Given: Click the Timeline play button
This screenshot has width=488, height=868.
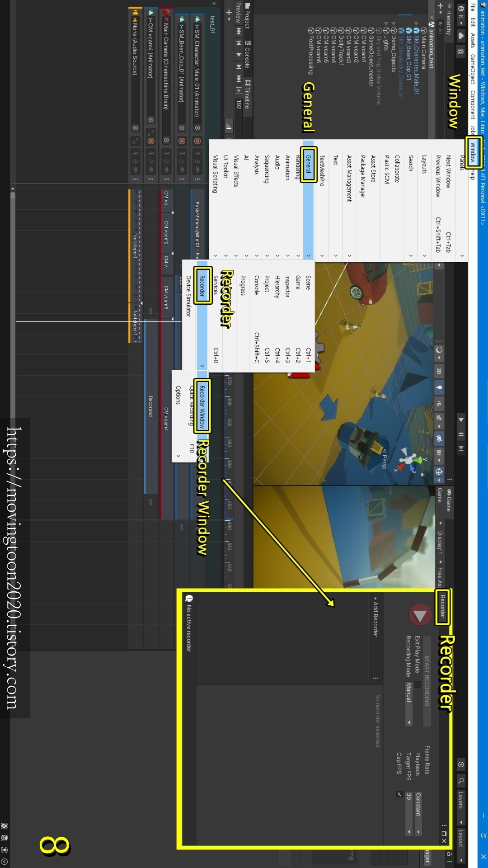Looking at the screenshot, I should tap(238, 54).
